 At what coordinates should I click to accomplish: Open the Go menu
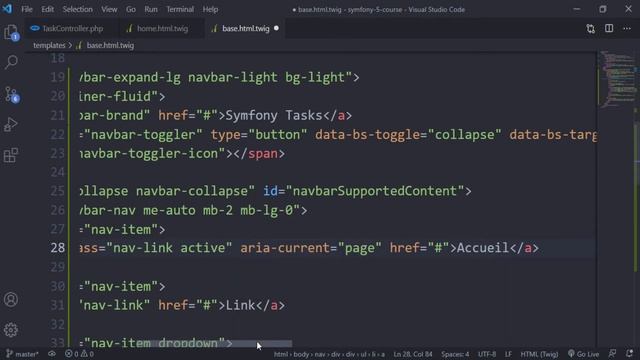click(x=131, y=9)
